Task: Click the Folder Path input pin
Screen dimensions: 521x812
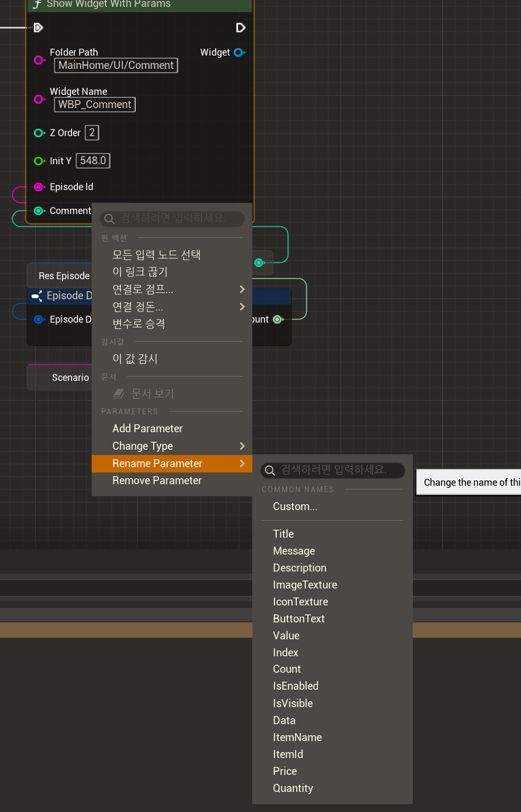Action: pyautogui.click(x=39, y=60)
